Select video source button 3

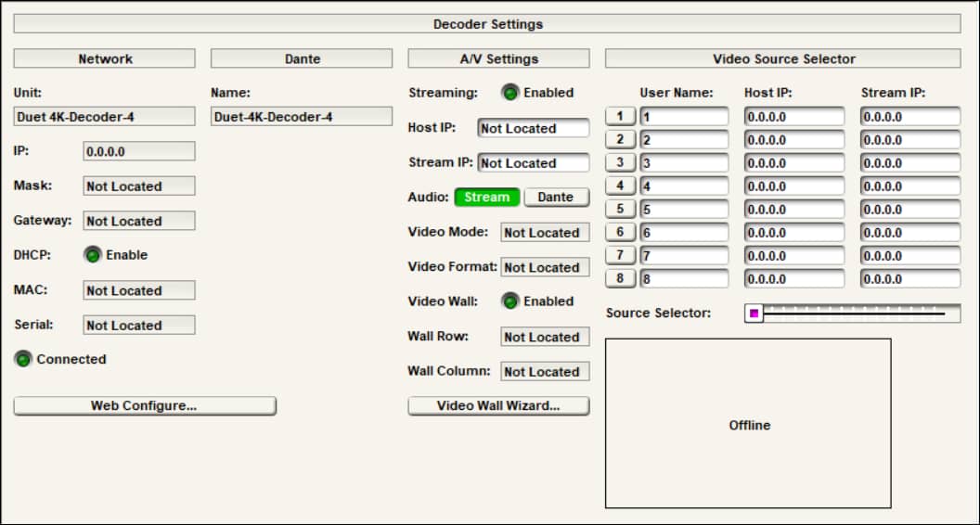click(x=620, y=162)
